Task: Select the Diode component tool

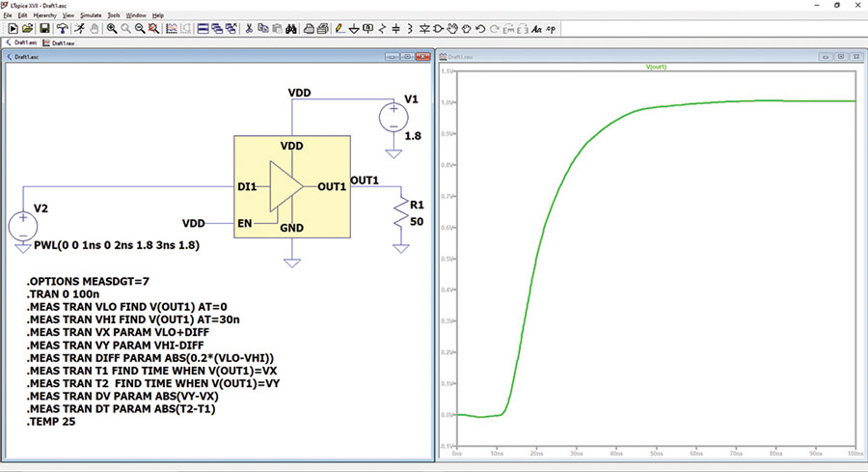Action: (424, 29)
